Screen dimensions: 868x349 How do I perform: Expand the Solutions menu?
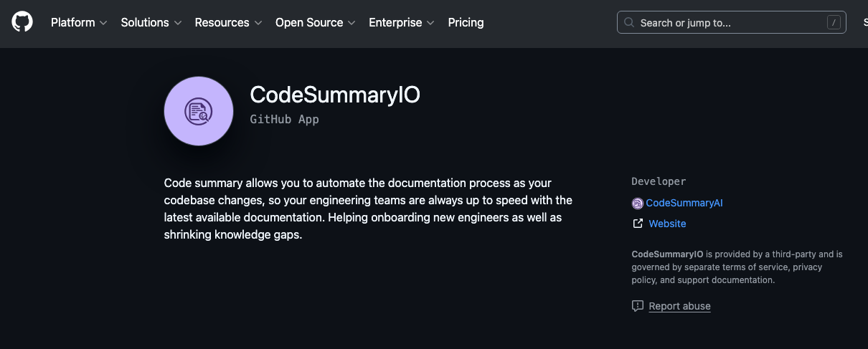[x=151, y=22]
